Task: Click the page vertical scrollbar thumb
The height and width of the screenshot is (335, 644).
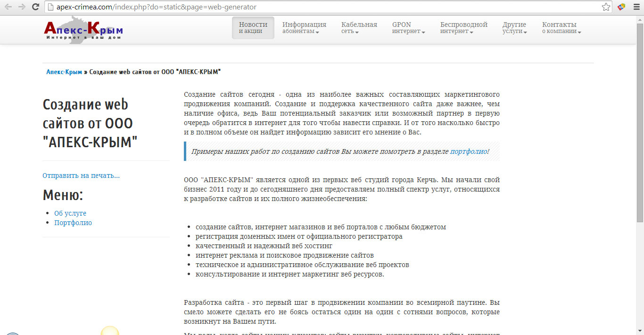Action: [640, 123]
